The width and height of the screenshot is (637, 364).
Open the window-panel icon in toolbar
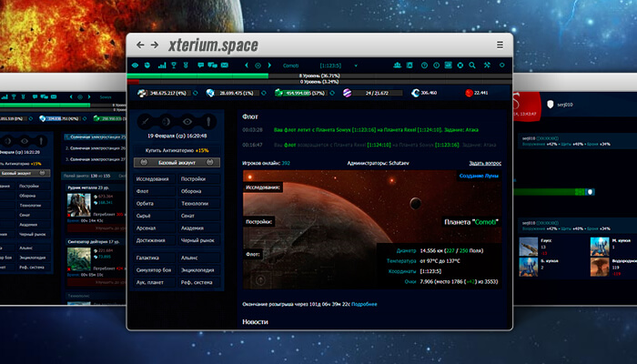tap(448, 66)
